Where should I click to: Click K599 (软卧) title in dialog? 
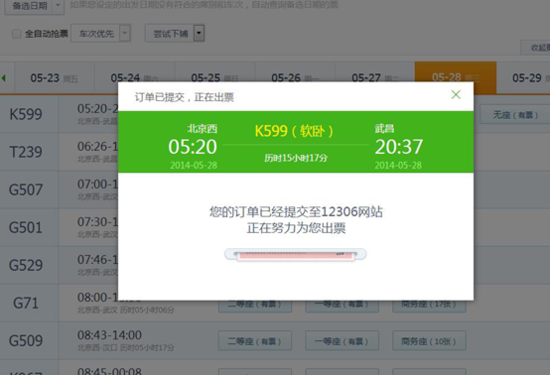[294, 131]
